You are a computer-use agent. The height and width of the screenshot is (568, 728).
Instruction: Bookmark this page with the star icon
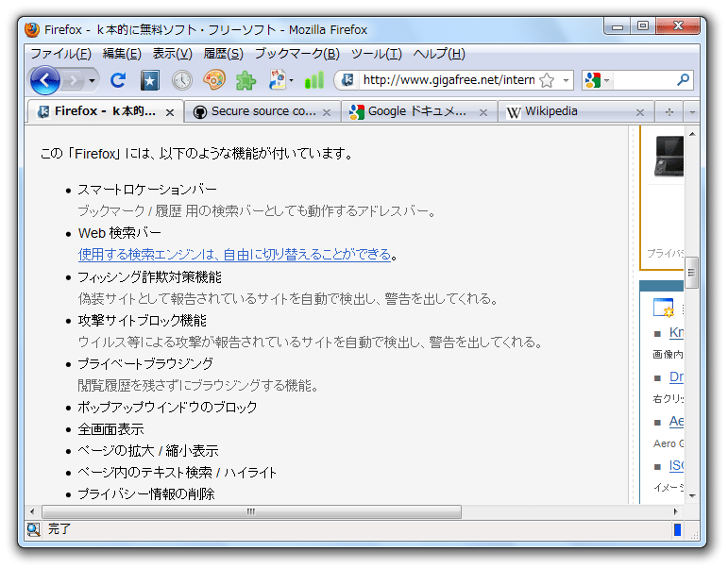pyautogui.click(x=548, y=81)
